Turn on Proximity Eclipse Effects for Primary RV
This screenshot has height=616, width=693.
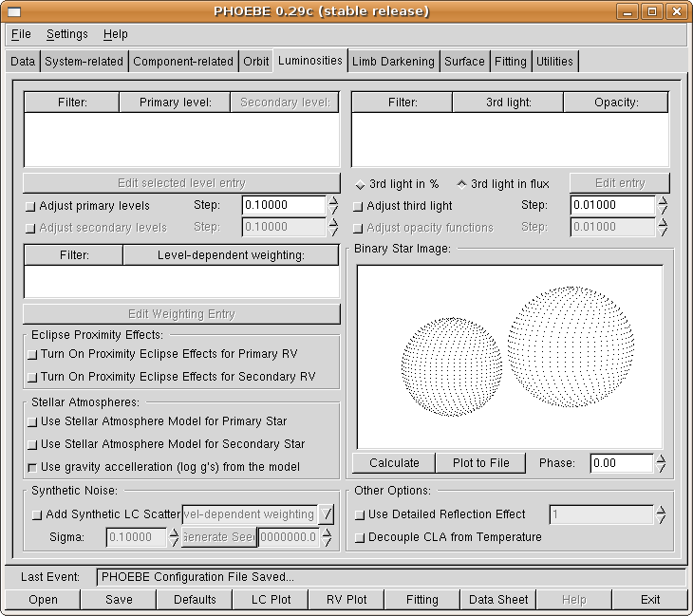(32, 354)
